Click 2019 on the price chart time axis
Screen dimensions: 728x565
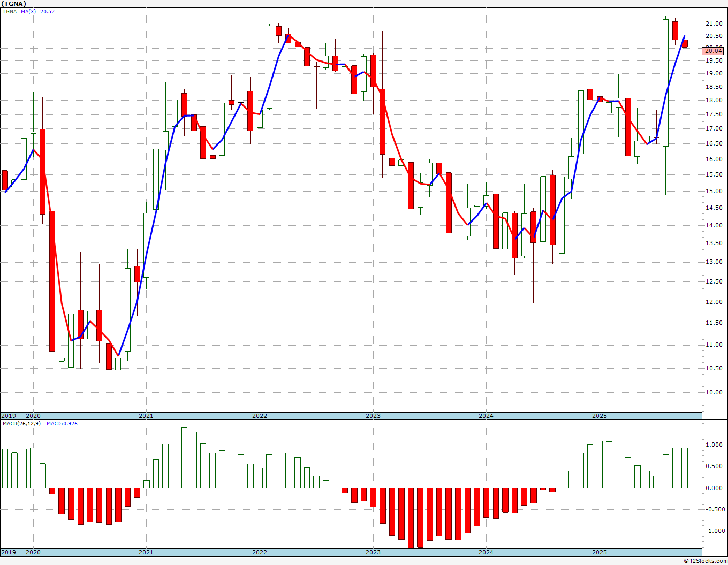(8, 416)
